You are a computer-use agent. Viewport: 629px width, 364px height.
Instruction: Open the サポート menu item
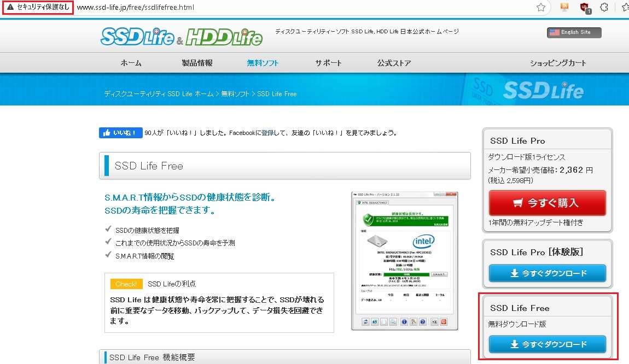328,63
